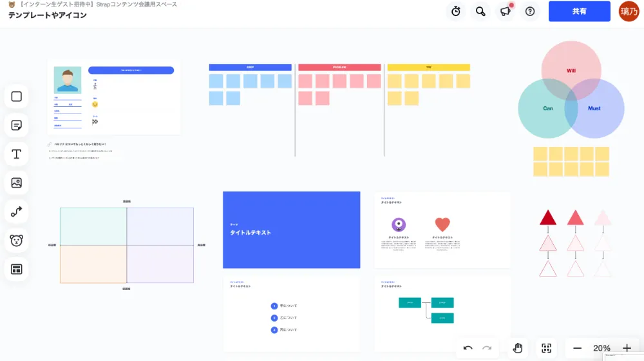The image size is (644, 361).
Task: Open the image insert tool
Action: [17, 183]
